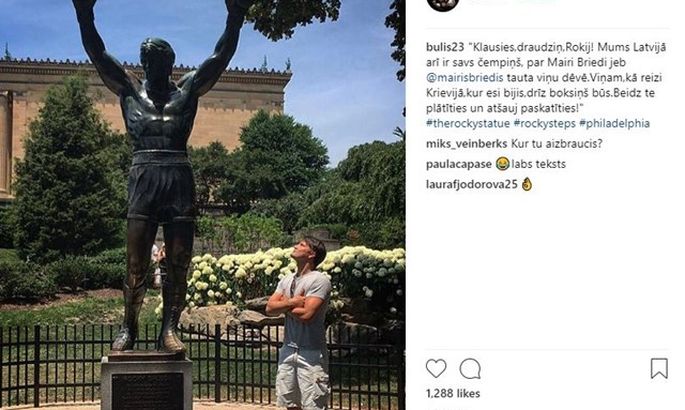Click the comment text 'Kur tu aizbraucis?'

(556, 144)
